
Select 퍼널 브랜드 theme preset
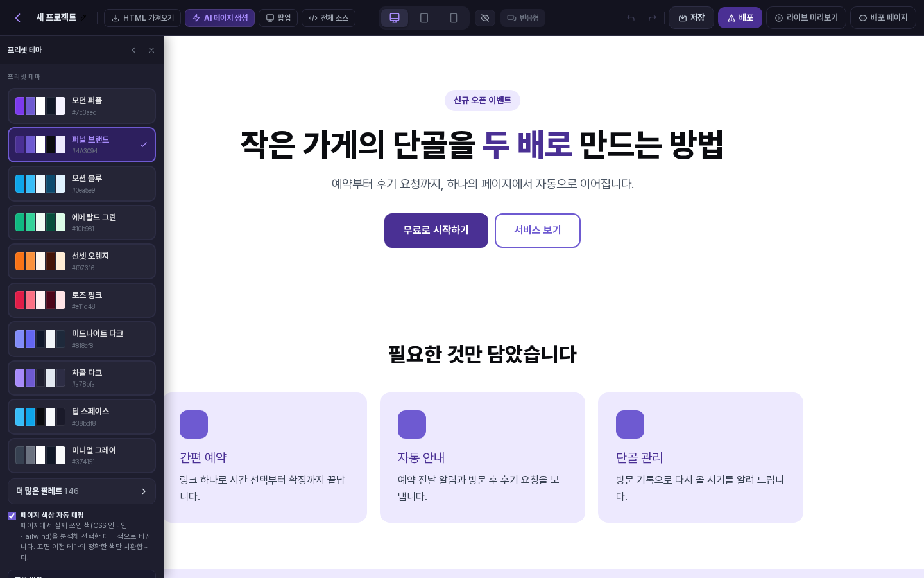coord(81,144)
